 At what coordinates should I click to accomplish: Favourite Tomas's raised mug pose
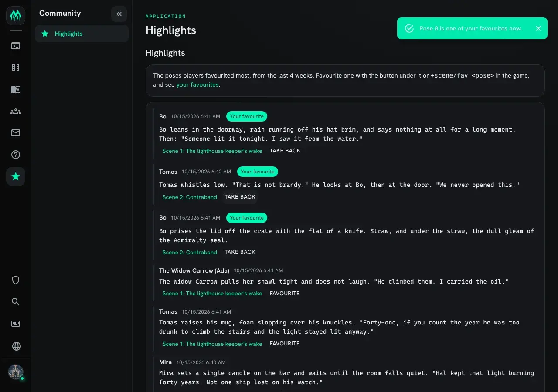coord(285,344)
